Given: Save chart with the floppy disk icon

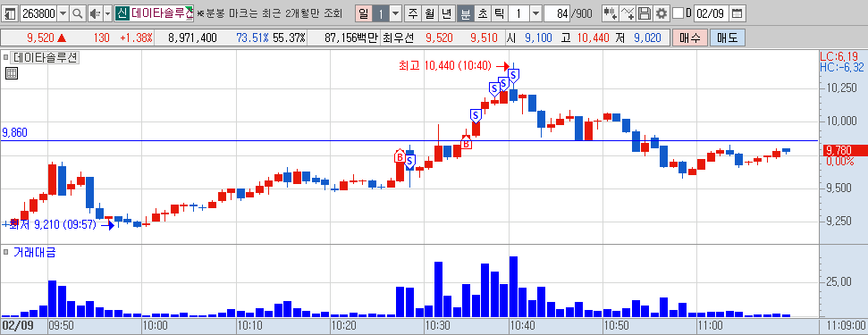Looking at the screenshot, I should [645, 13].
